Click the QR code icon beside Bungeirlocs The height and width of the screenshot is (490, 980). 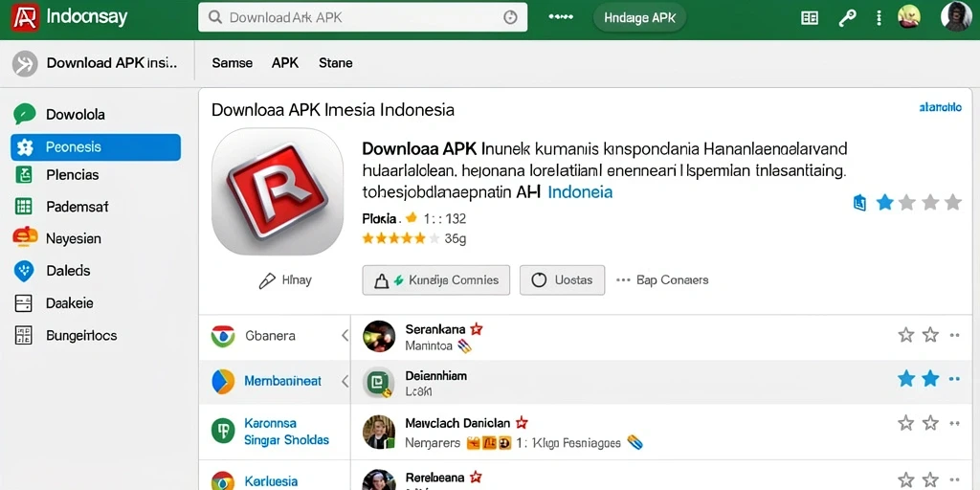coord(23,336)
